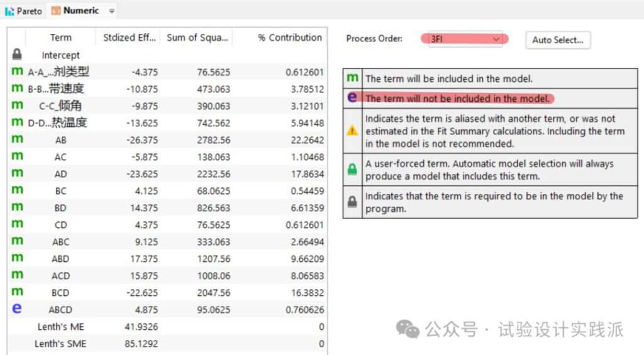Expand the tab overflow arrow beside Numeric

(x=112, y=11)
